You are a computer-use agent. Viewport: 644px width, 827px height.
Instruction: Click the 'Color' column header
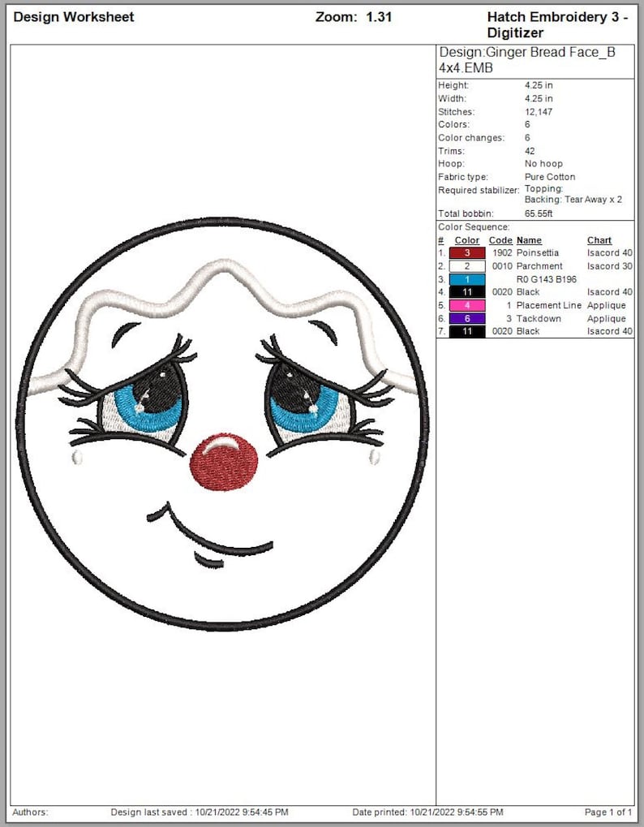[x=467, y=240]
